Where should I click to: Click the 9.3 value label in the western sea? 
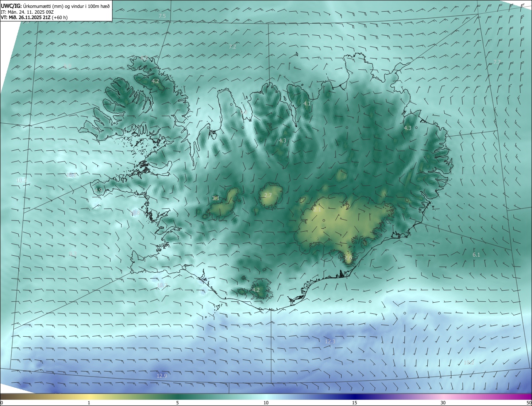pos(73,254)
